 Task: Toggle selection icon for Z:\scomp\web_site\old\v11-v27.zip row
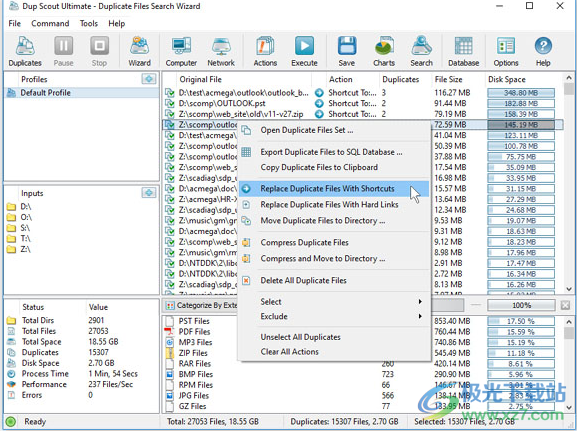(x=170, y=114)
